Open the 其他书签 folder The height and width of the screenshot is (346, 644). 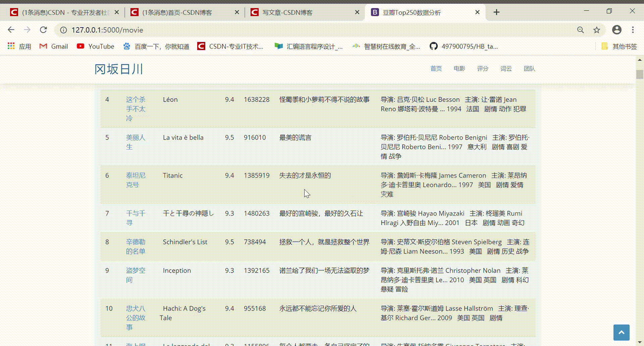pos(619,46)
